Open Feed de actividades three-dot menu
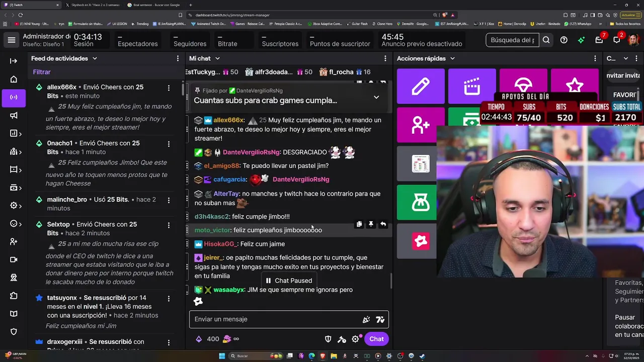 click(x=178, y=59)
